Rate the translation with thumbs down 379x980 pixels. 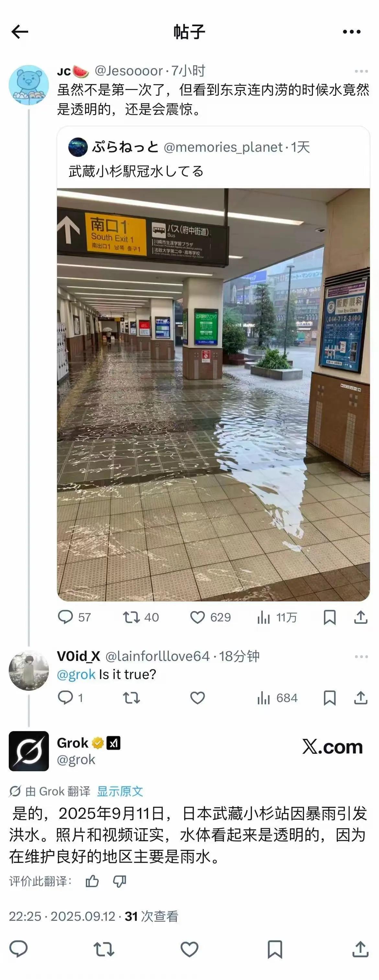(x=120, y=881)
